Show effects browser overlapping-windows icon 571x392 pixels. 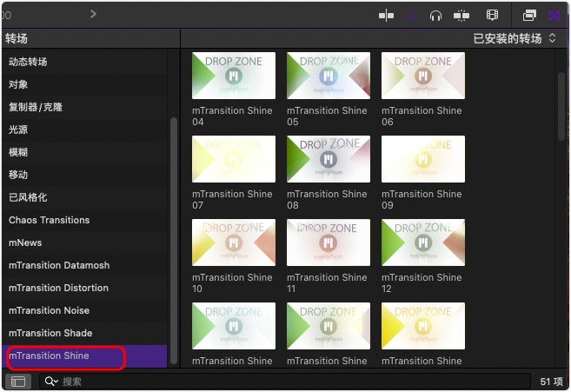[x=529, y=16]
